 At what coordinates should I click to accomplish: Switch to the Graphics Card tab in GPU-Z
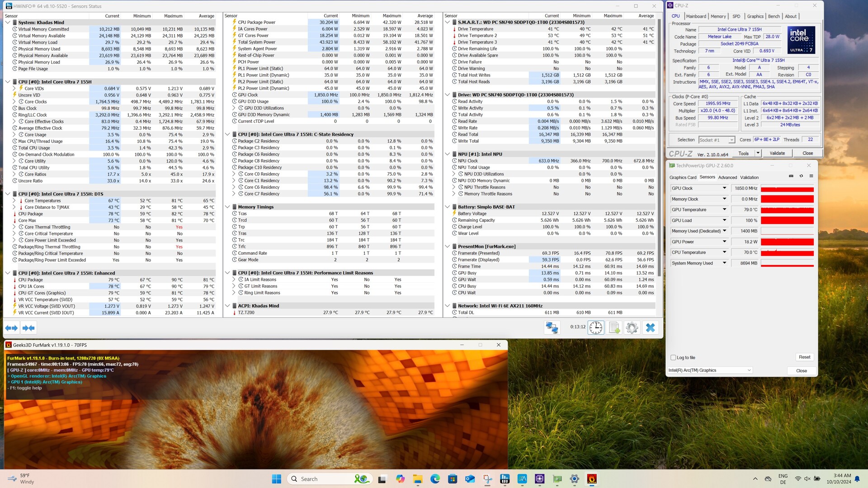click(x=683, y=178)
